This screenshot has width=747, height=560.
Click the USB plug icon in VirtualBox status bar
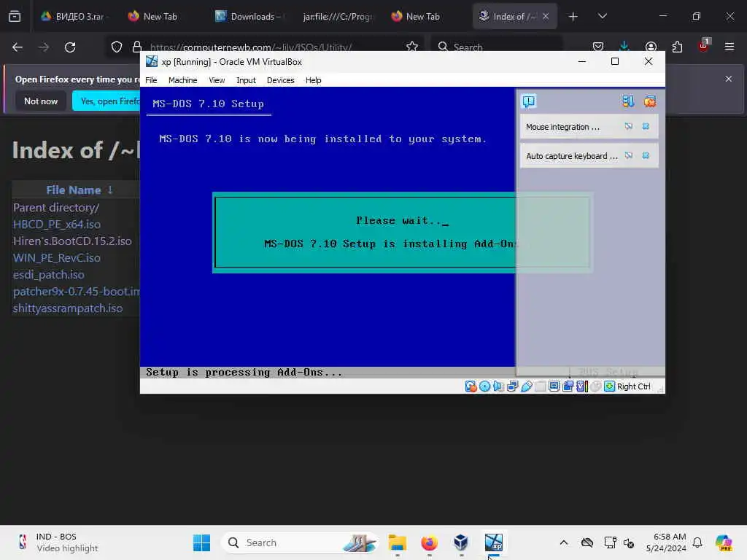(x=527, y=386)
